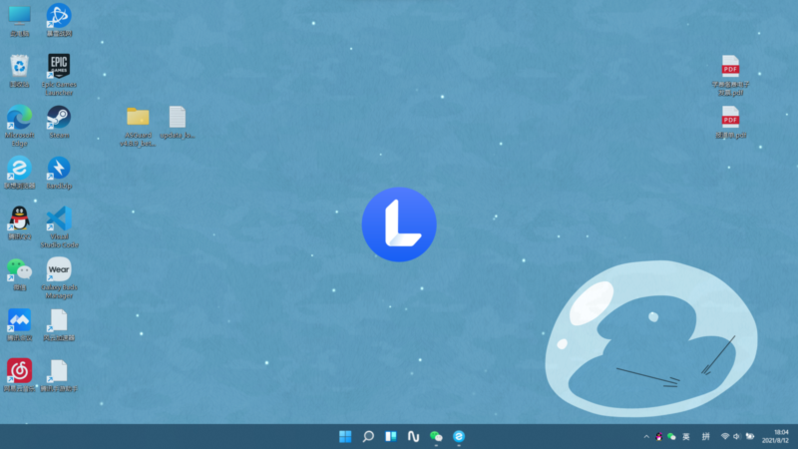Open WeChat from the taskbar
The height and width of the screenshot is (449, 798).
[x=436, y=436]
